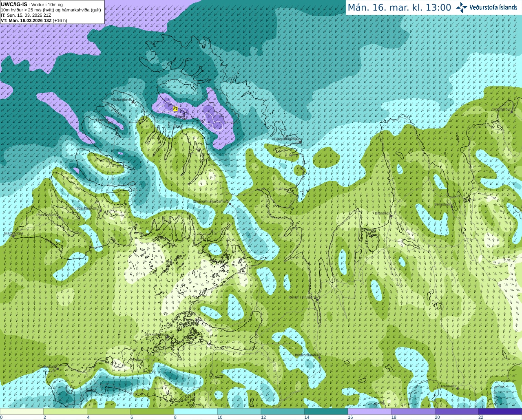Select the Bolungarvík station dot
This screenshot has height=420, width=522.
(133, 102)
